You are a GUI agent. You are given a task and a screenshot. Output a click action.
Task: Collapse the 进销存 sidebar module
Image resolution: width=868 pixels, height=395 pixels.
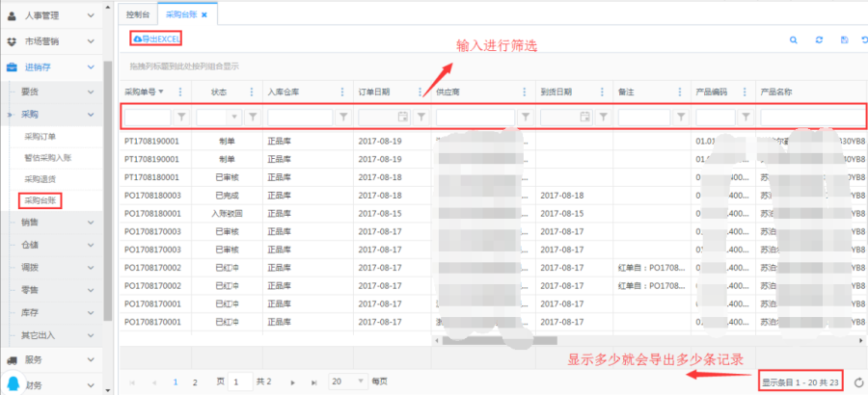click(53, 66)
